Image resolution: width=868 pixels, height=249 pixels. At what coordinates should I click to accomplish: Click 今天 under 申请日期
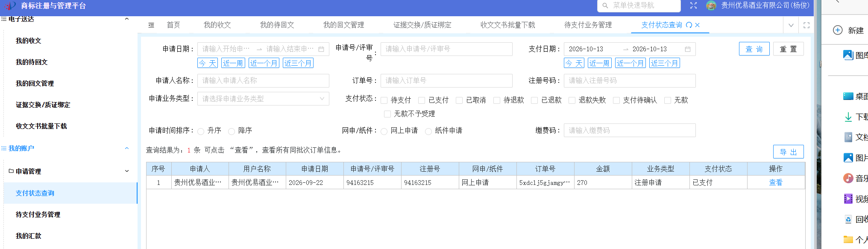click(208, 63)
